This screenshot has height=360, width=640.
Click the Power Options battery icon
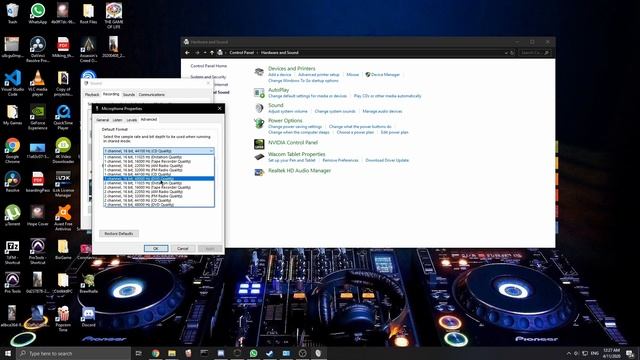[x=259, y=123]
